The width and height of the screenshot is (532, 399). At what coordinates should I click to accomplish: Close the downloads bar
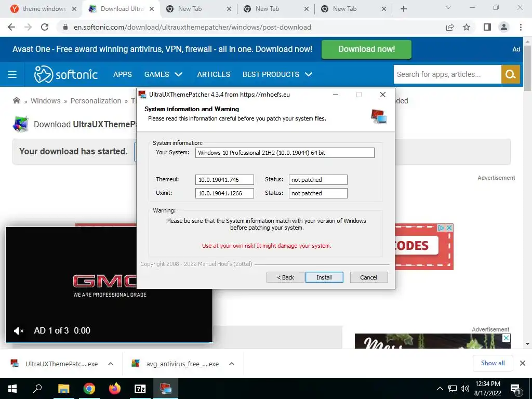tap(523, 363)
